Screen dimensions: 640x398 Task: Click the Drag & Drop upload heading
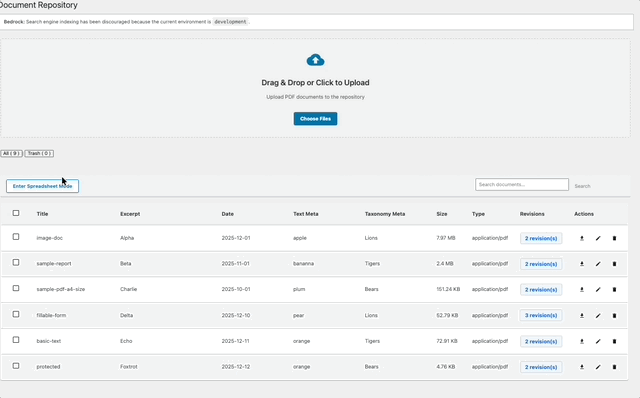click(x=316, y=82)
